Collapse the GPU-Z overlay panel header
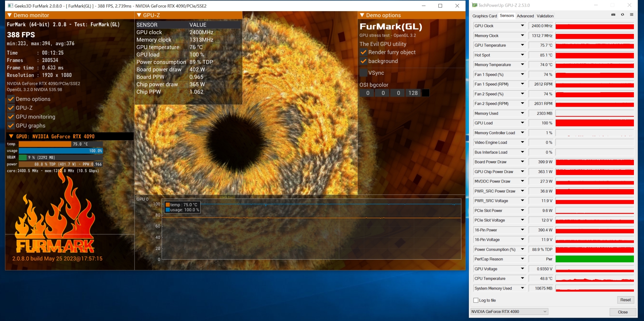The width and height of the screenshot is (644, 321). (x=139, y=15)
